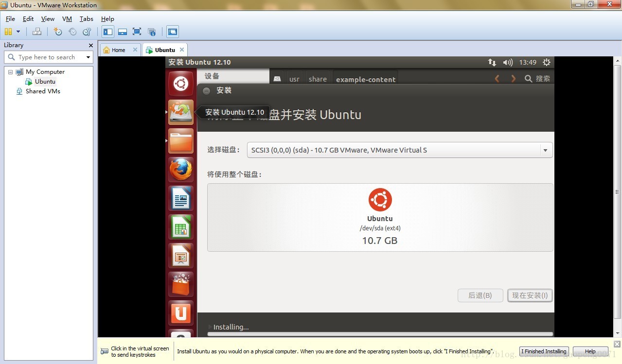This screenshot has width=622, height=364.
Task: Open Ubuntu Software Center from the launcher
Action: click(x=181, y=284)
